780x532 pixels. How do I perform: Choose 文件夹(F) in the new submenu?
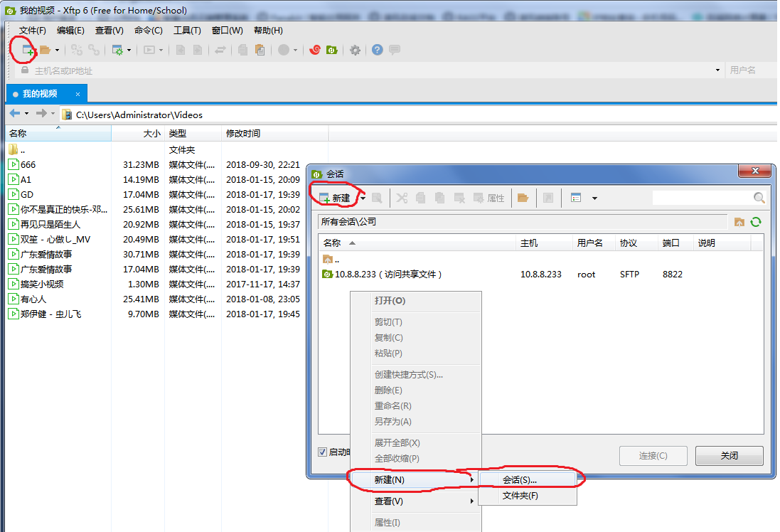[520, 496]
